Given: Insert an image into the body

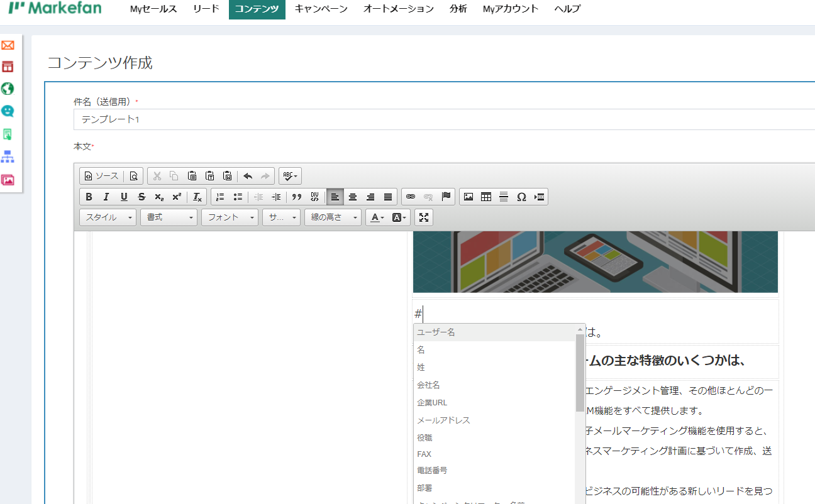Looking at the screenshot, I should coord(468,197).
